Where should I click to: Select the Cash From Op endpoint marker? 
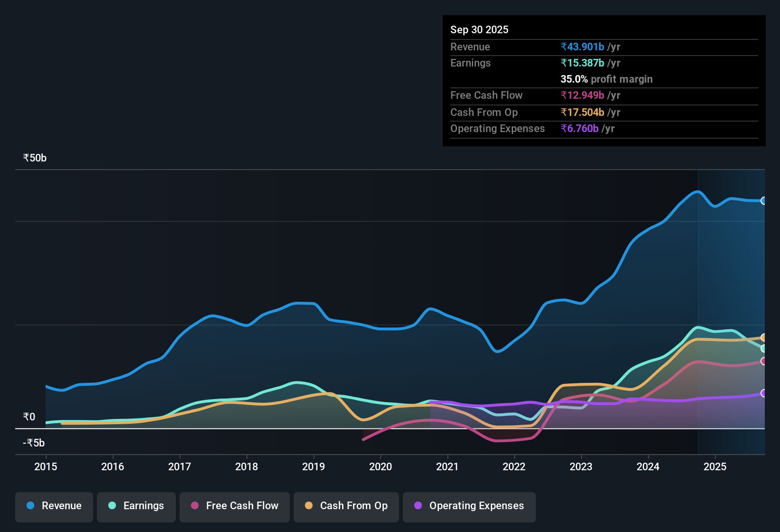point(764,337)
